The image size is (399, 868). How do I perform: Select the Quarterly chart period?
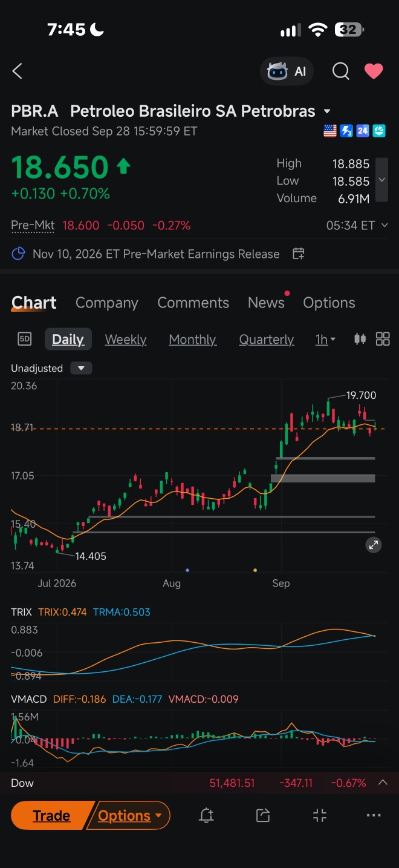pos(267,340)
